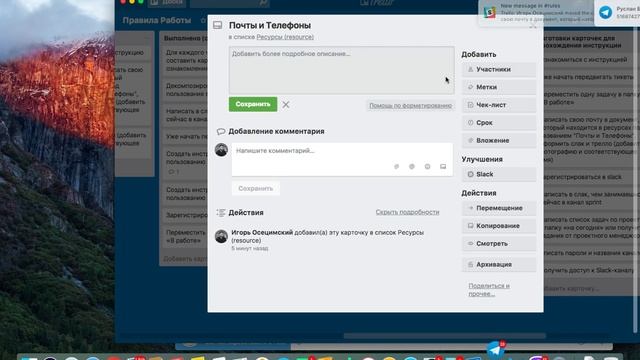Focus the card description text area
This screenshot has height=360, width=640.
point(342,70)
